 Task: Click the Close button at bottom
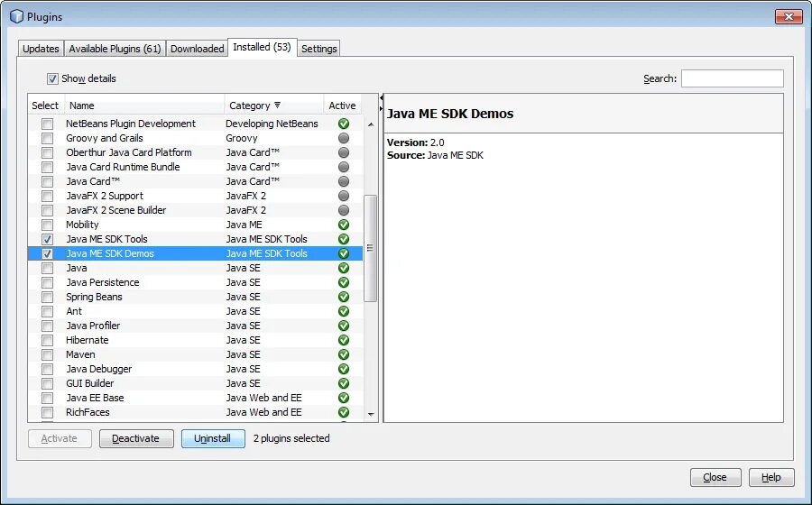click(x=715, y=478)
